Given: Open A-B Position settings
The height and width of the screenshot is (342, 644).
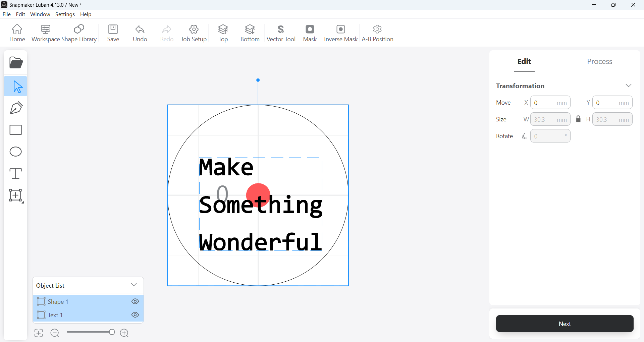Looking at the screenshot, I should click(x=377, y=33).
